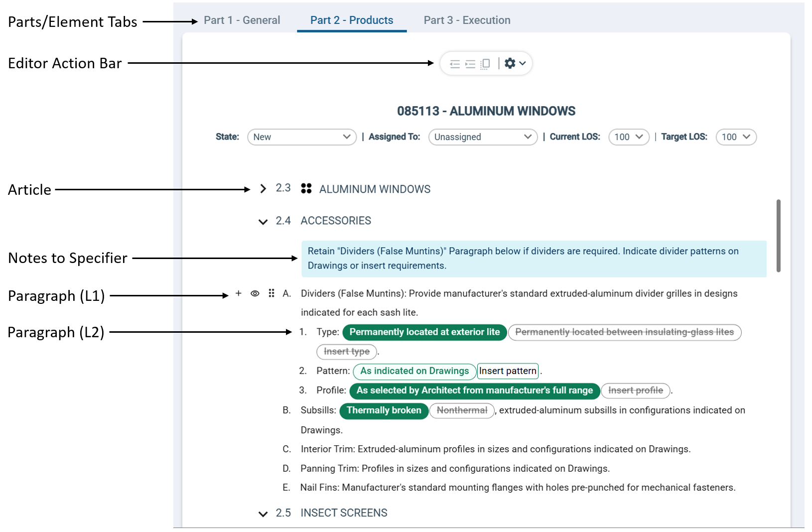Click the four-dot icon next to Aluminum Windows

point(306,188)
